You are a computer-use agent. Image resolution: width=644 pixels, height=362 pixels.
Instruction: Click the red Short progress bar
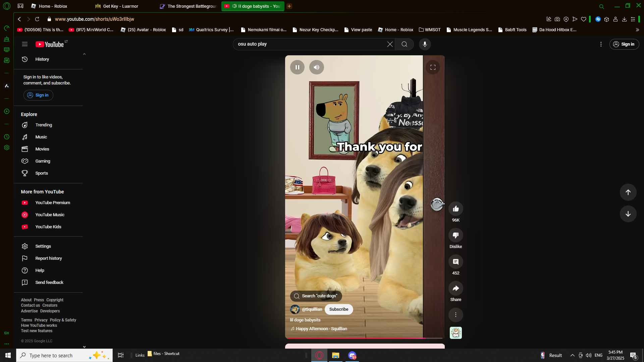356,338
